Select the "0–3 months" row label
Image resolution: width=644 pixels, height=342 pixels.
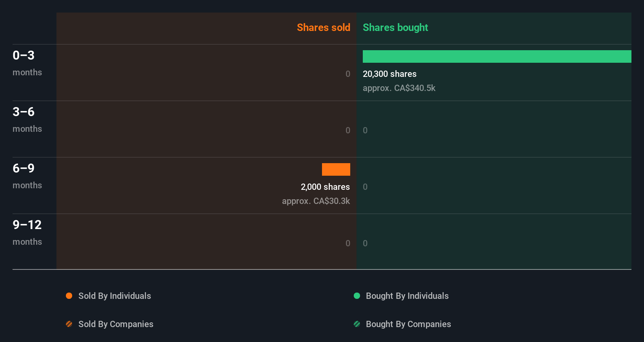[x=27, y=63]
